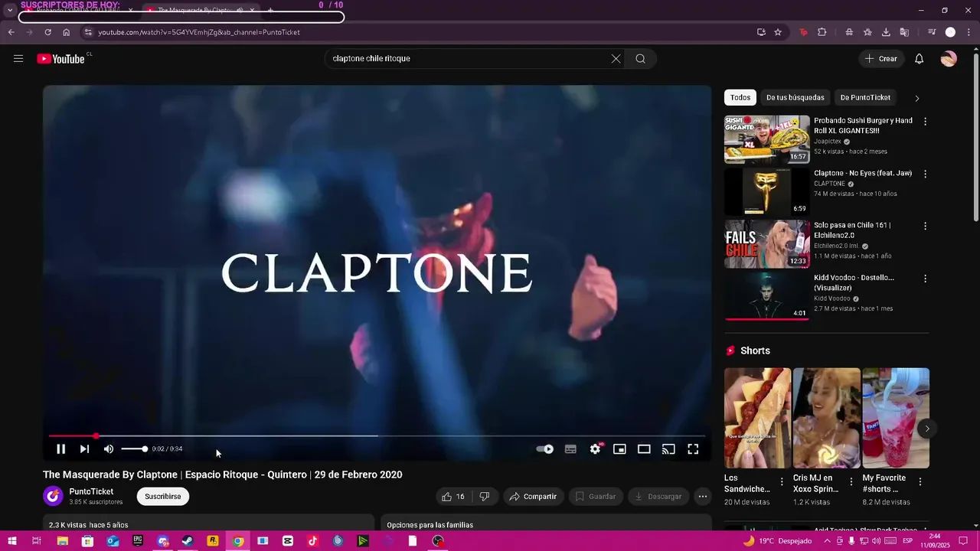Open My Favorite #shorts thumbnail
The height and width of the screenshot is (551, 980).
pos(896,418)
